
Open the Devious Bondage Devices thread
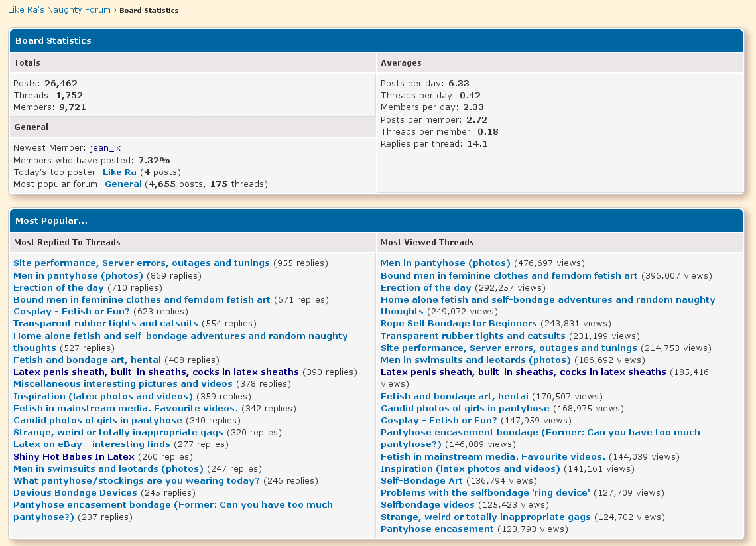(75, 492)
